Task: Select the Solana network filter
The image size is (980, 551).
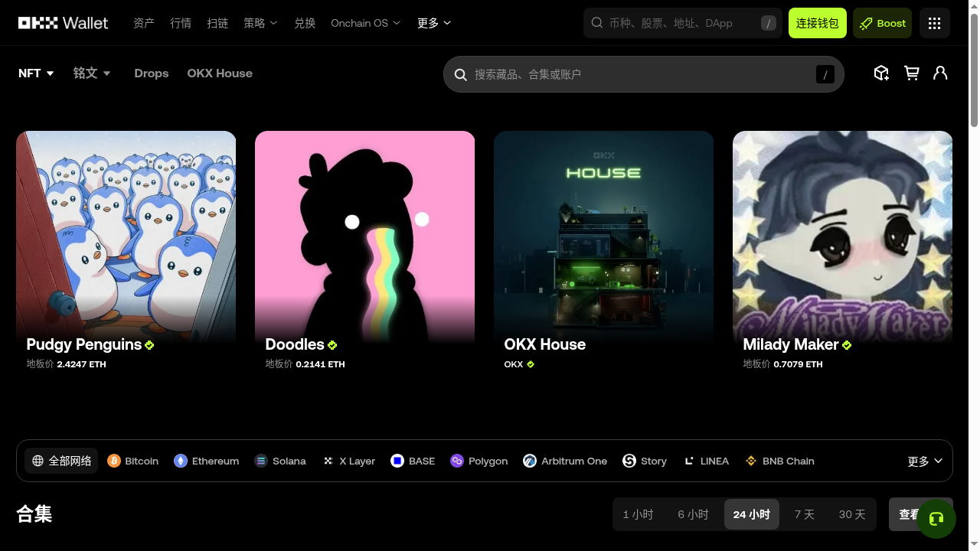Action: coord(280,461)
